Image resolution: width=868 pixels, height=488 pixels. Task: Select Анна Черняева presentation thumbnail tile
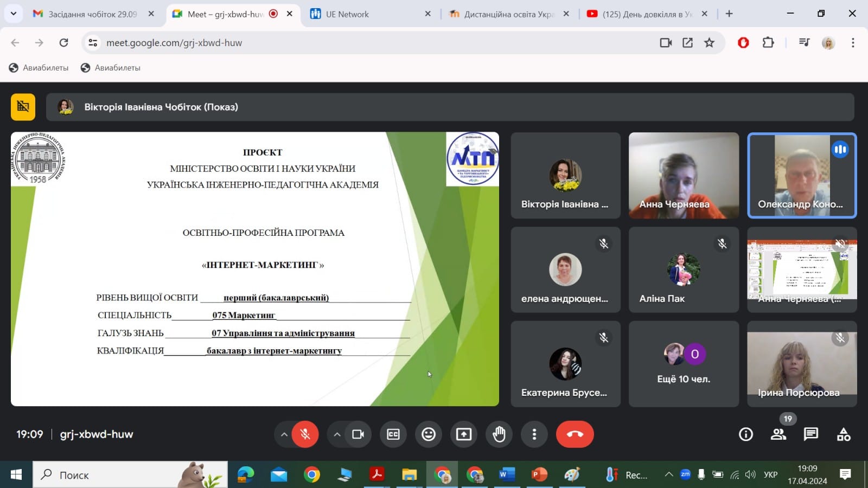coord(802,269)
